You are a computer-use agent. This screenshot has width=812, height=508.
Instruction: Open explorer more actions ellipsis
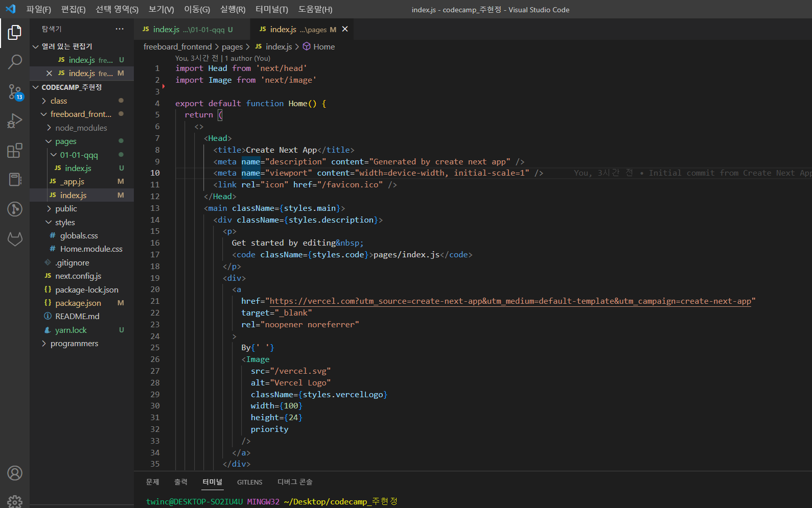[x=120, y=29]
